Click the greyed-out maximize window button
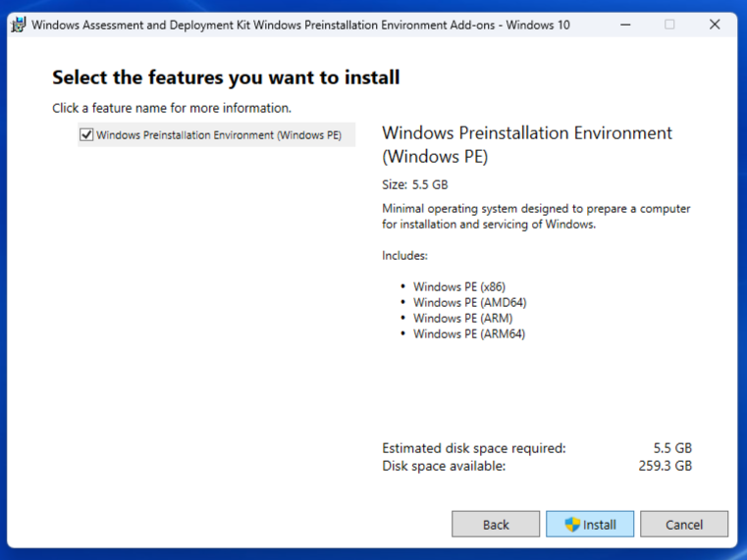This screenshot has width=747, height=560. point(669,25)
